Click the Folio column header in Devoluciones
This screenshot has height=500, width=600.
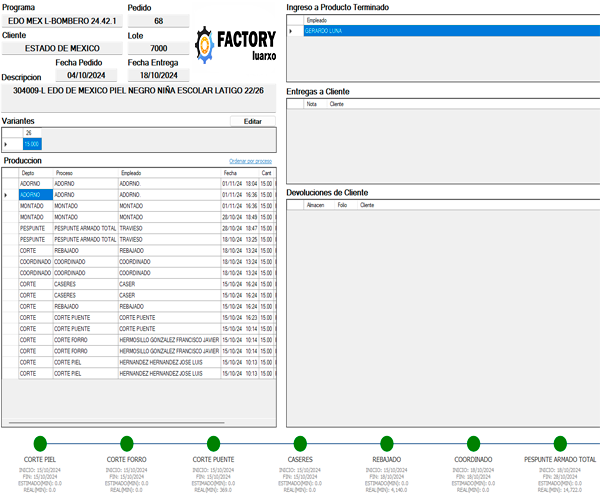point(342,204)
